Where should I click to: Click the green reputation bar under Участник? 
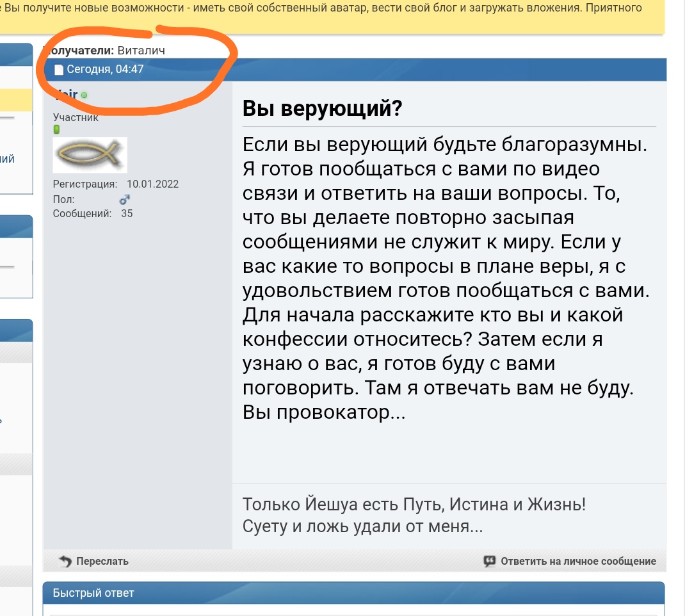(x=56, y=129)
